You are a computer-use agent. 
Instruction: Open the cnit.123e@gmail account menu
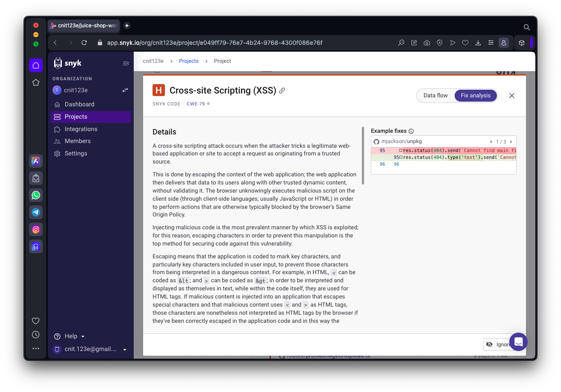90,349
